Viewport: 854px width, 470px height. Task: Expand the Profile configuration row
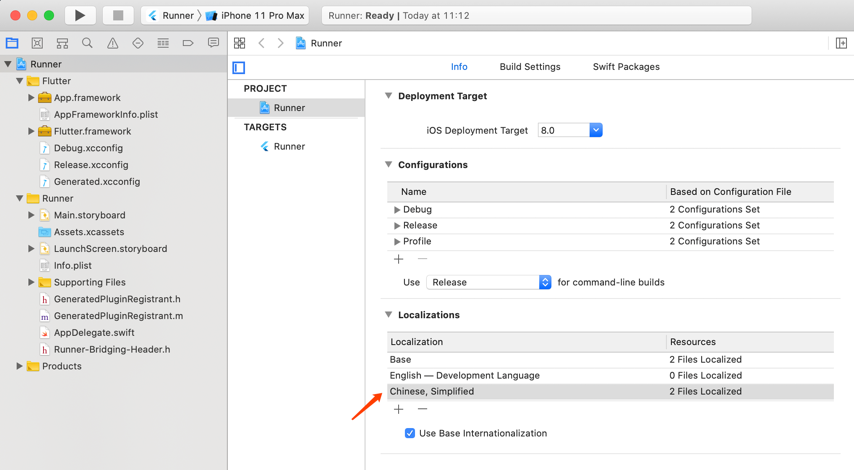pyautogui.click(x=397, y=241)
